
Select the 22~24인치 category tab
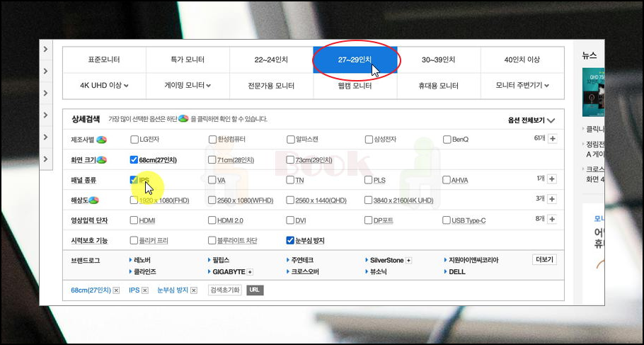pyautogui.click(x=272, y=60)
